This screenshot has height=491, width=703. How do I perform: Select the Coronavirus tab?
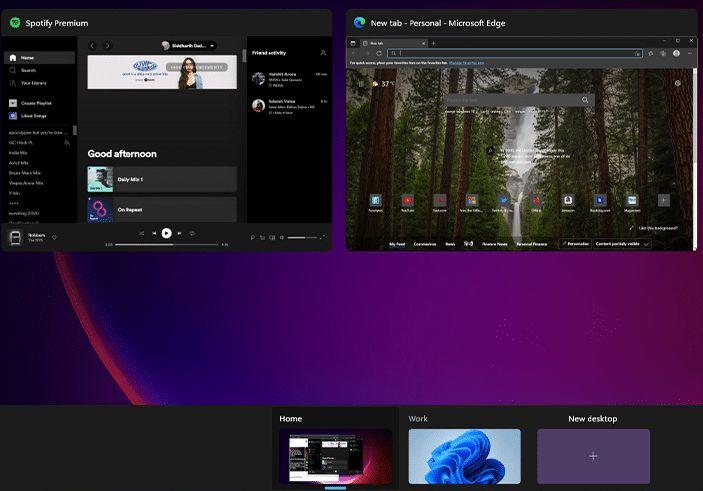click(425, 244)
